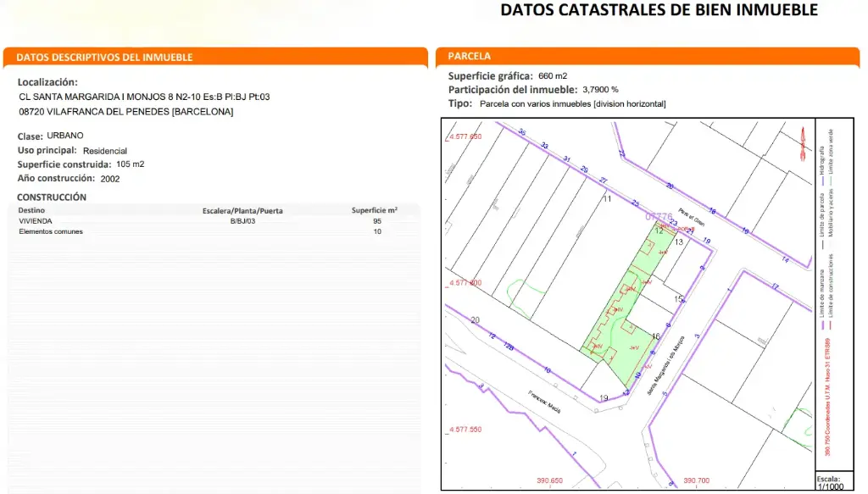Expand the Tipo parcela description field
868x494 pixels.
556,103
